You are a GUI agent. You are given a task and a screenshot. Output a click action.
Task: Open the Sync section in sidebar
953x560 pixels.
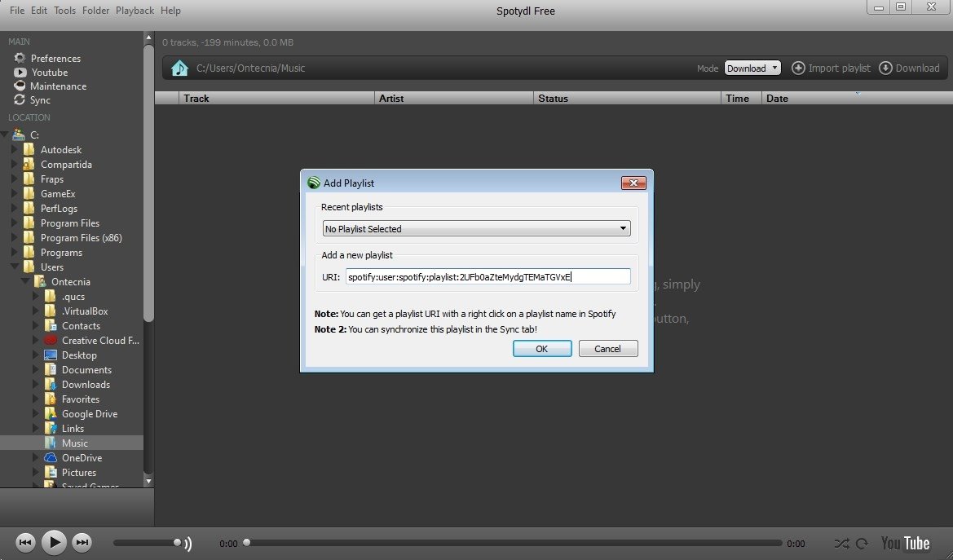tap(40, 100)
